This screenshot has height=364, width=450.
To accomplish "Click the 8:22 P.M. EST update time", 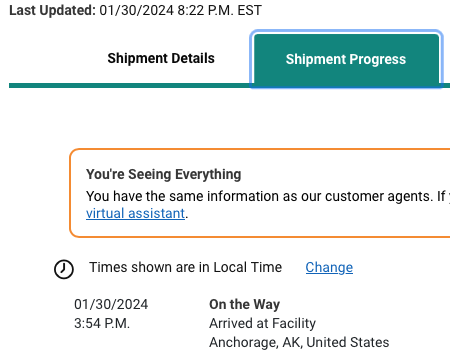I will tap(219, 10).
